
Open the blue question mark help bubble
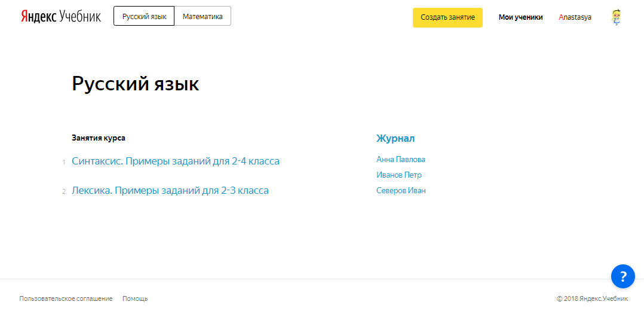pyautogui.click(x=622, y=276)
